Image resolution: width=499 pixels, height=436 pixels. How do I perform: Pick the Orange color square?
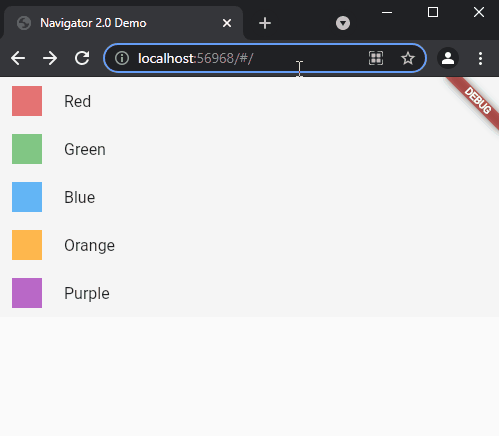[27, 245]
